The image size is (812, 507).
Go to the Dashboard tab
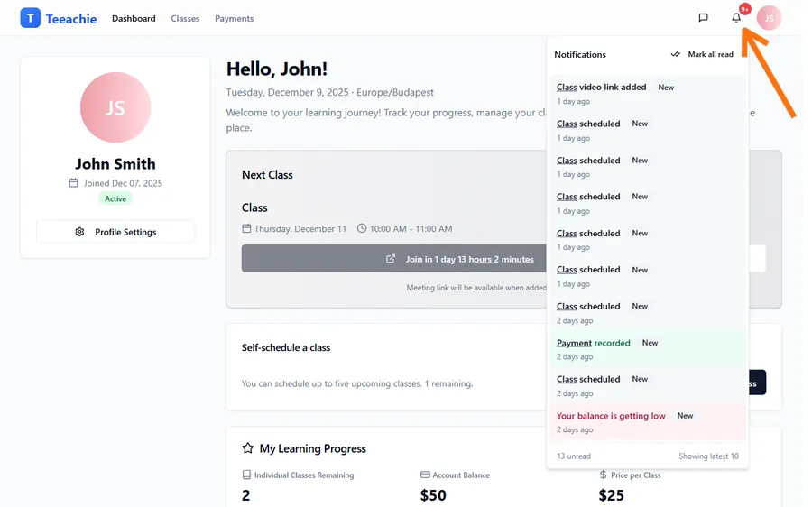134,18
